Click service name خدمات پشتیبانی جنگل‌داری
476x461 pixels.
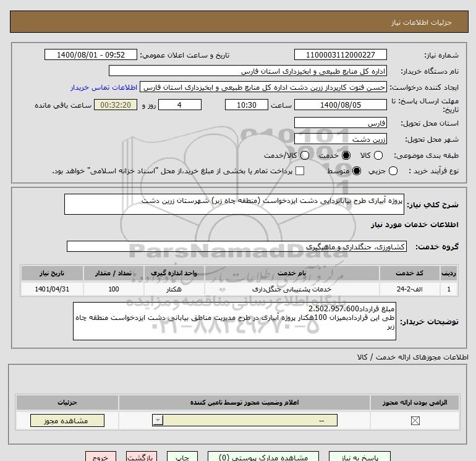(292, 289)
